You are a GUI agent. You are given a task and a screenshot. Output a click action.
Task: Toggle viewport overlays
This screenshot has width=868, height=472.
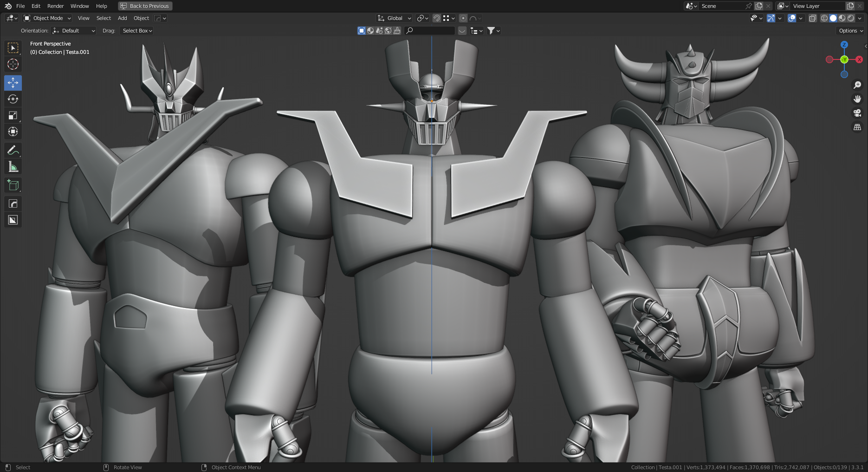pos(792,18)
